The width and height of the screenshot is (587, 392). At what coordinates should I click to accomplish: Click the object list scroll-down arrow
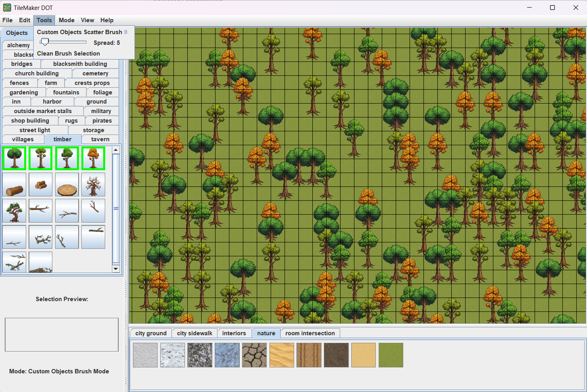(116, 269)
